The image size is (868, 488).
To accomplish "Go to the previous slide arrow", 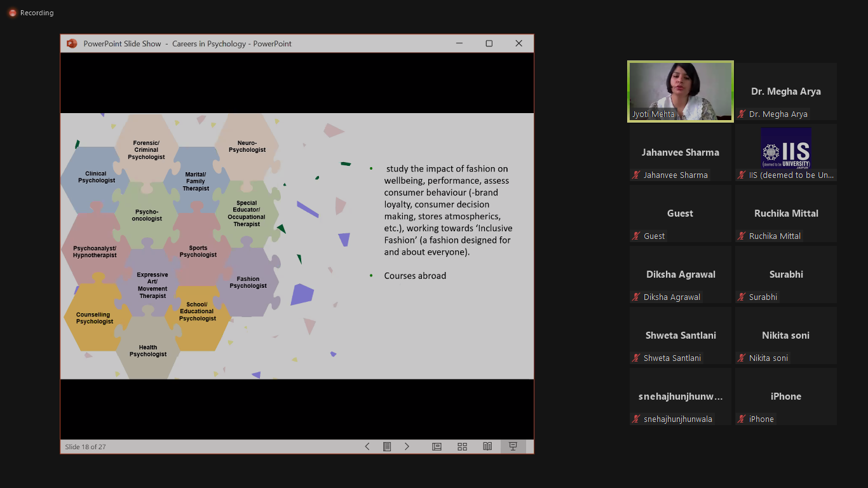I will (x=367, y=447).
